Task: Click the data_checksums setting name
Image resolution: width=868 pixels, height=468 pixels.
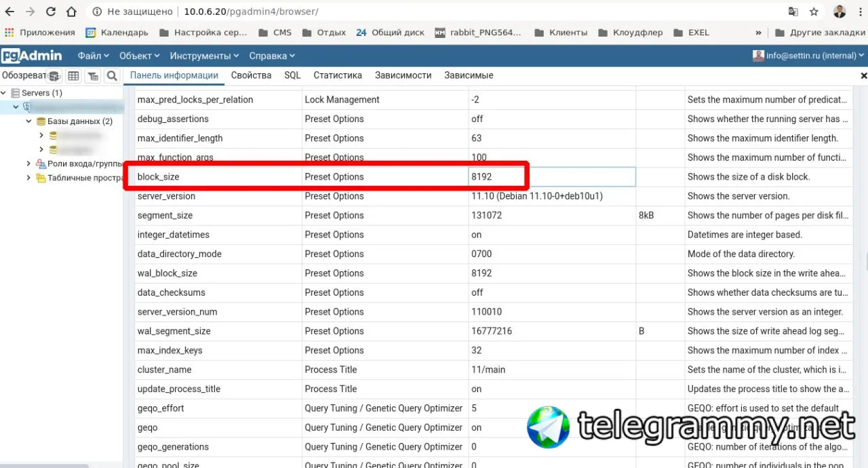Action: 172,293
